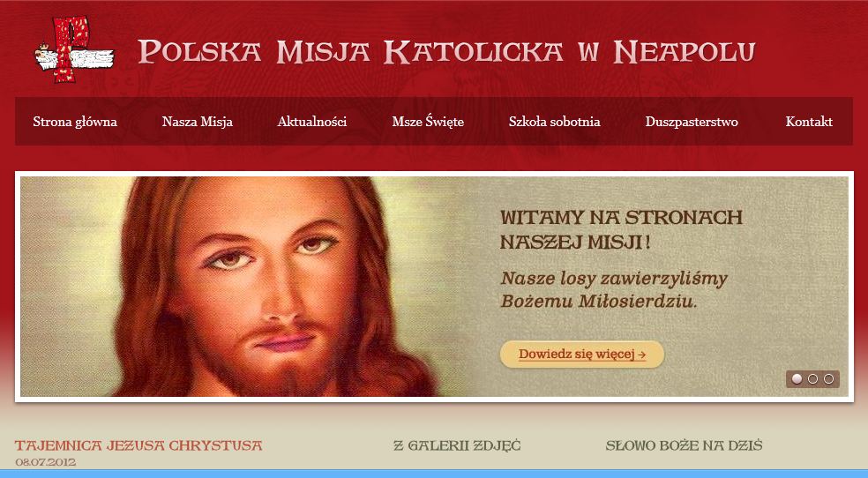Click the Polska Misja Katolicka w Neapolu title
Viewport: 868px width, 478px height.
tap(446, 51)
